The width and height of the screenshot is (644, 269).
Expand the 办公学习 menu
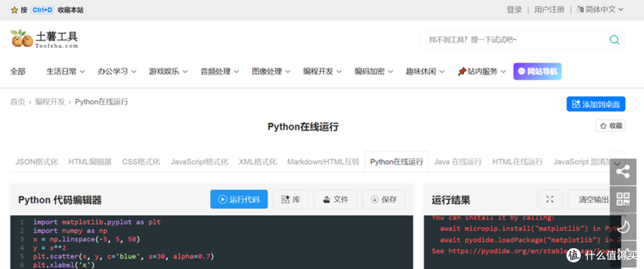click(117, 72)
